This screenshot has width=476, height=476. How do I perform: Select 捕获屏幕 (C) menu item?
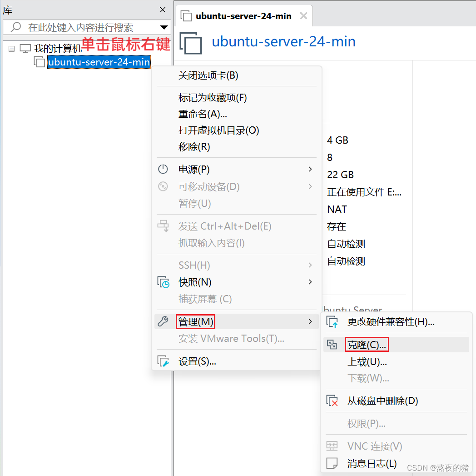pos(237,299)
